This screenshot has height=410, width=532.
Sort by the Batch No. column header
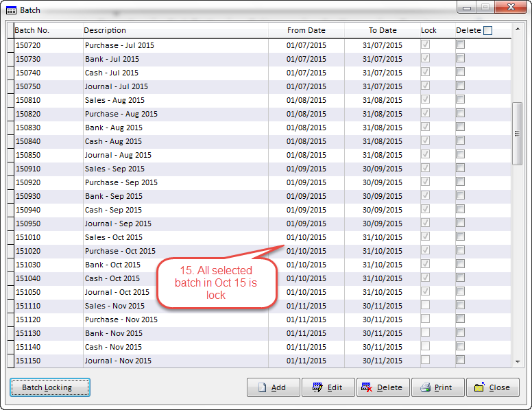[32, 30]
